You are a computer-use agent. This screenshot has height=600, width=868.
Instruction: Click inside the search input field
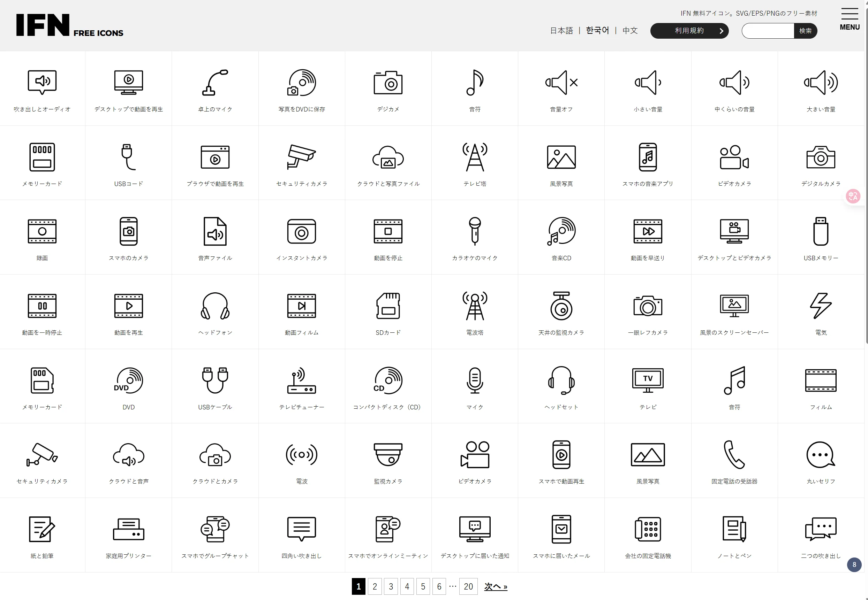(768, 31)
